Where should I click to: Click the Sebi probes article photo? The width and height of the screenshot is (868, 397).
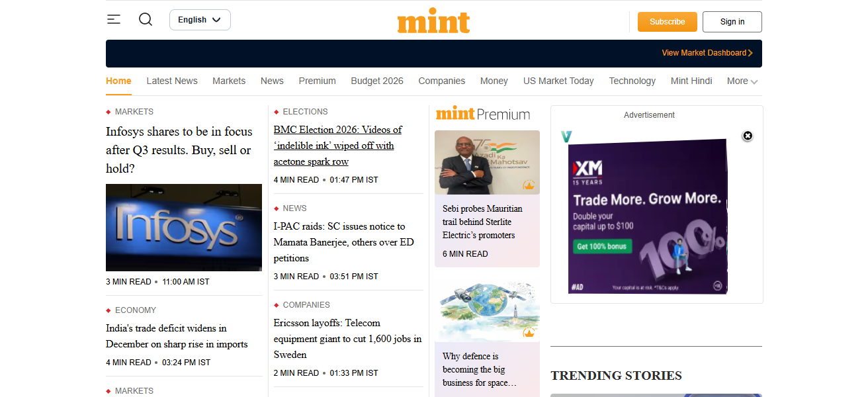[x=487, y=162]
